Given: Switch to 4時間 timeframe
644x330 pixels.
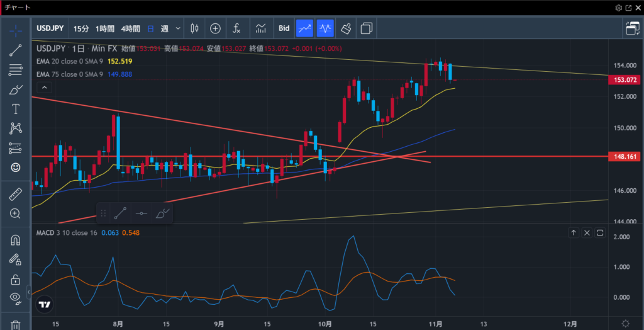Looking at the screenshot, I should [130, 28].
